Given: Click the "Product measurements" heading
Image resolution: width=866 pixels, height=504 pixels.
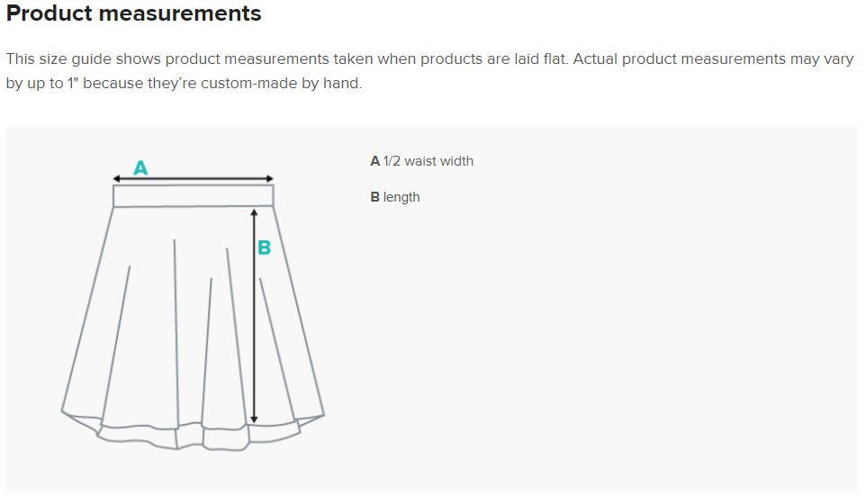Looking at the screenshot, I should (x=134, y=14).
